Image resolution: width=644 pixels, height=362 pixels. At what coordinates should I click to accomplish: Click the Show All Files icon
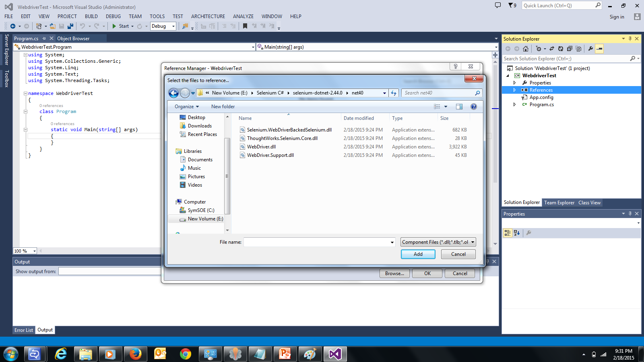coord(578,49)
